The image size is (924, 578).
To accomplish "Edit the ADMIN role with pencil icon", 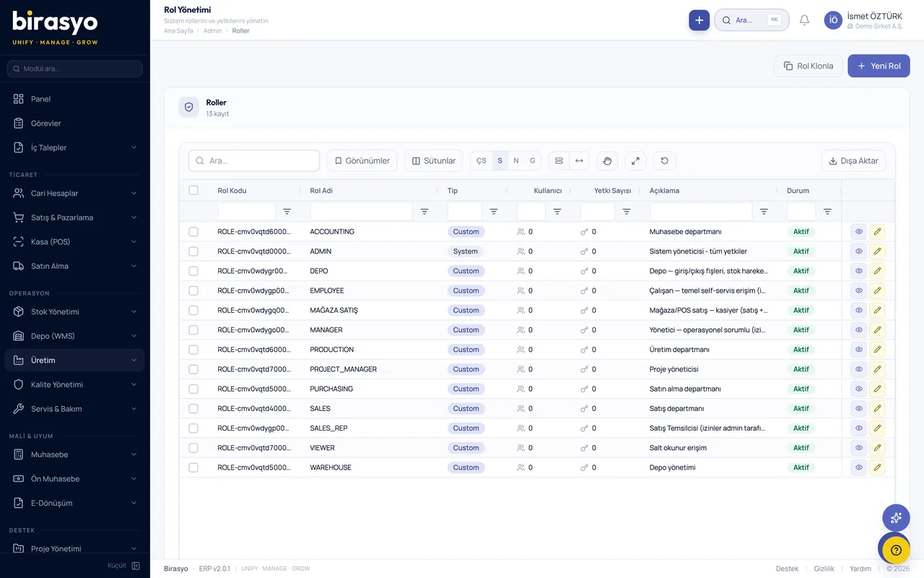I will point(877,251).
